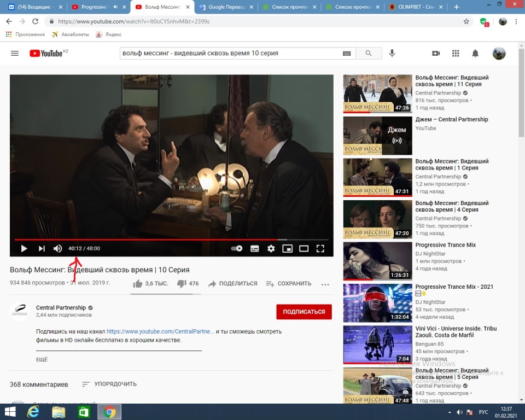
Task: Click the page vertical scrollbar
Action: (x=521, y=92)
